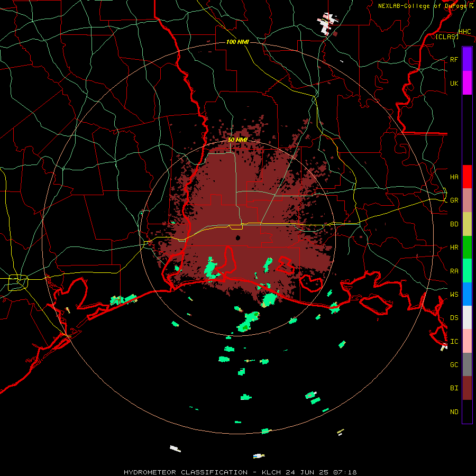Click the 'BD' legend label
476x476 pixels.
(x=454, y=224)
